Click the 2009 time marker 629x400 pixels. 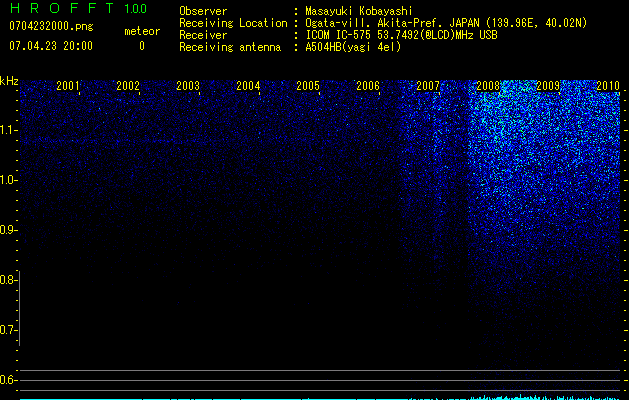[548, 85]
